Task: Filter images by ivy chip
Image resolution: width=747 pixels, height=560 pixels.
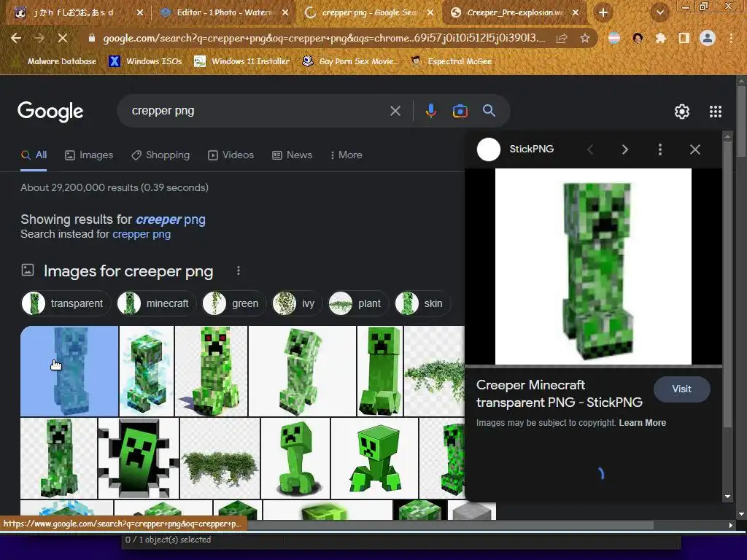Action: tap(297, 303)
